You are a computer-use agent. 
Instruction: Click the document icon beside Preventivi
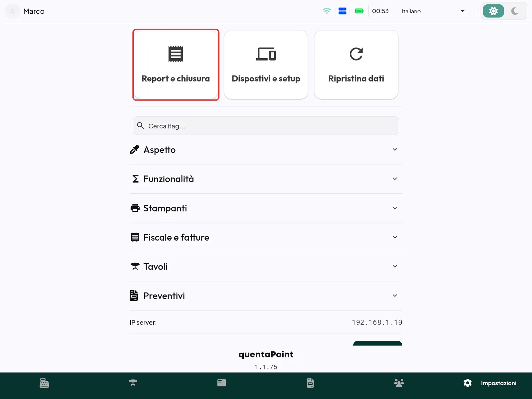click(134, 296)
